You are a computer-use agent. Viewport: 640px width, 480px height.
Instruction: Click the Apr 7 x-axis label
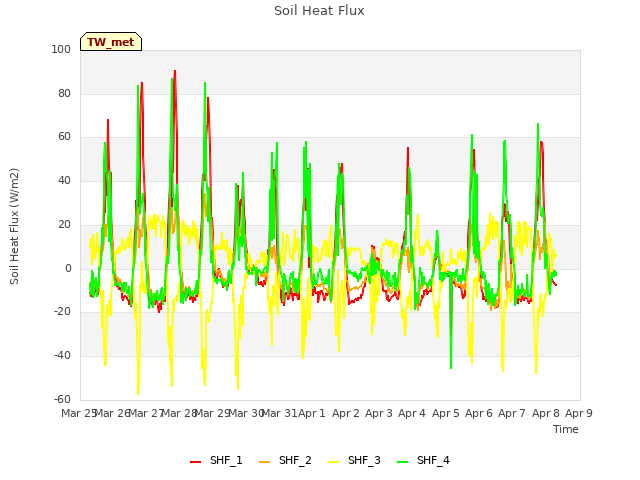pos(512,413)
